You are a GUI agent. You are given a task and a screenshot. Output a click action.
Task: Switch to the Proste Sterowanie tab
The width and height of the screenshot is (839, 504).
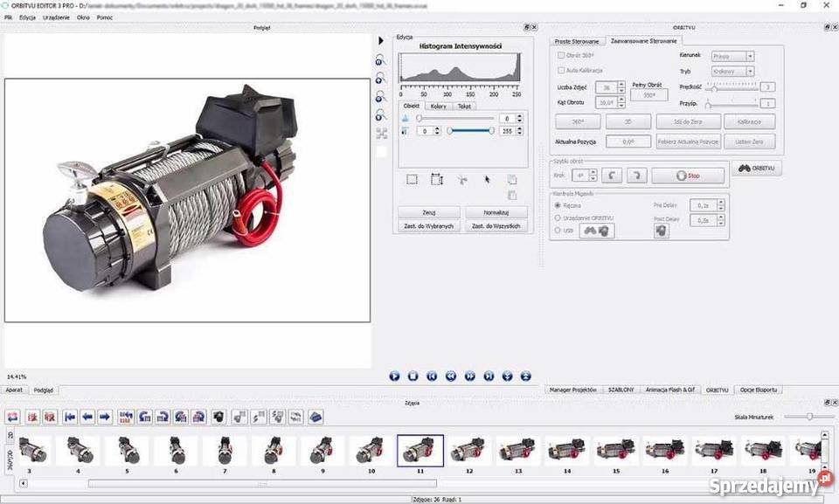(x=577, y=41)
